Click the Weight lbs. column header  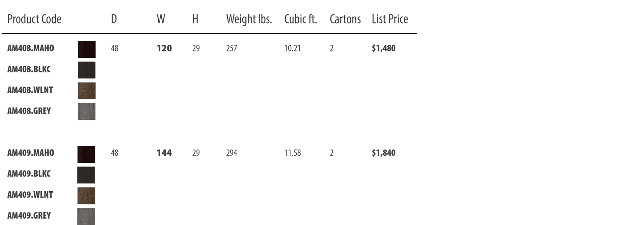click(249, 19)
